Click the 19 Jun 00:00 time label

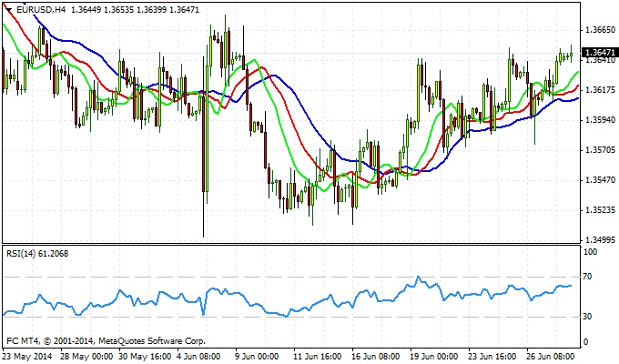point(434,357)
